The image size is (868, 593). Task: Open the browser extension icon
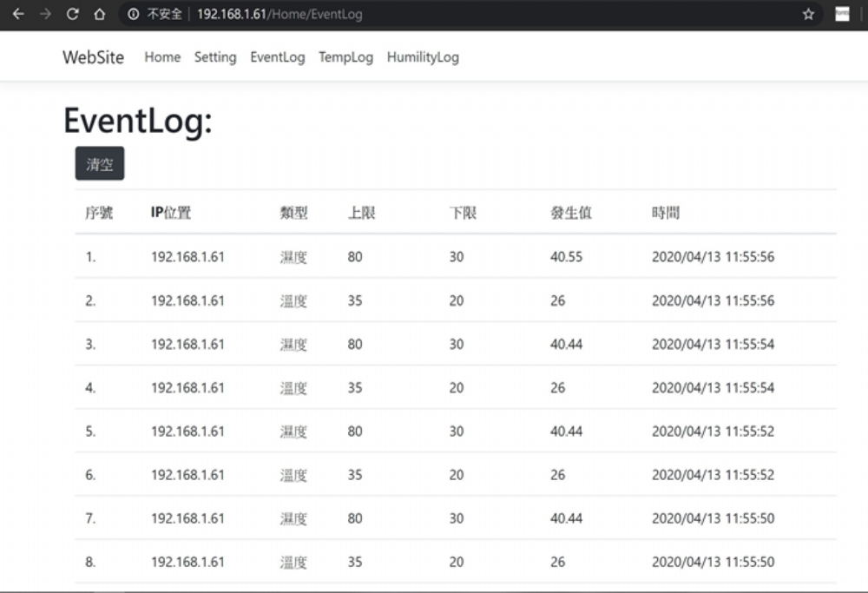842,14
